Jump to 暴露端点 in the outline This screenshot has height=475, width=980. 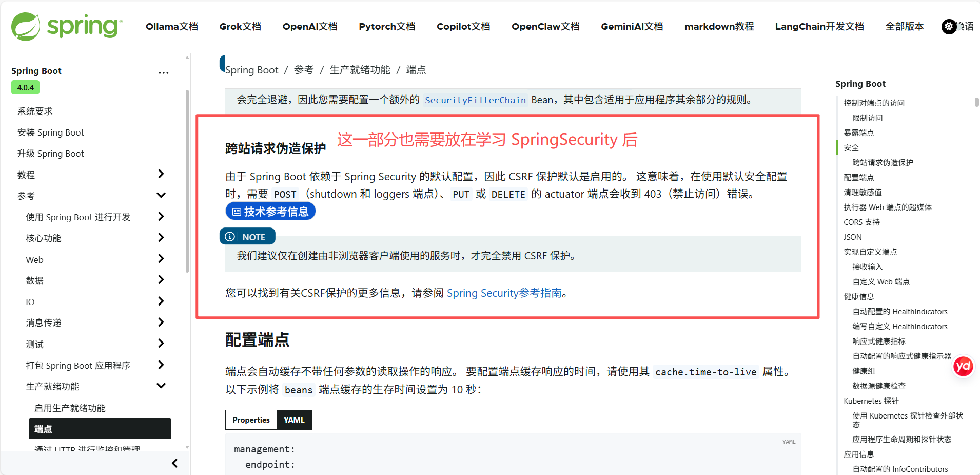(859, 132)
